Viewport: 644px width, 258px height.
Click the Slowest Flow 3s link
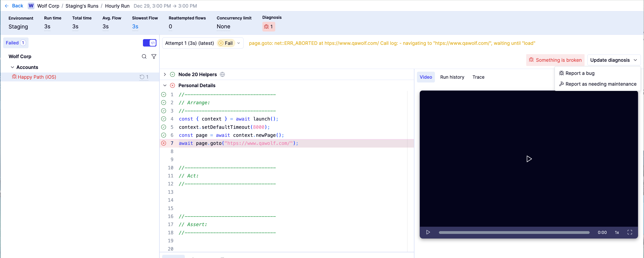point(135,26)
